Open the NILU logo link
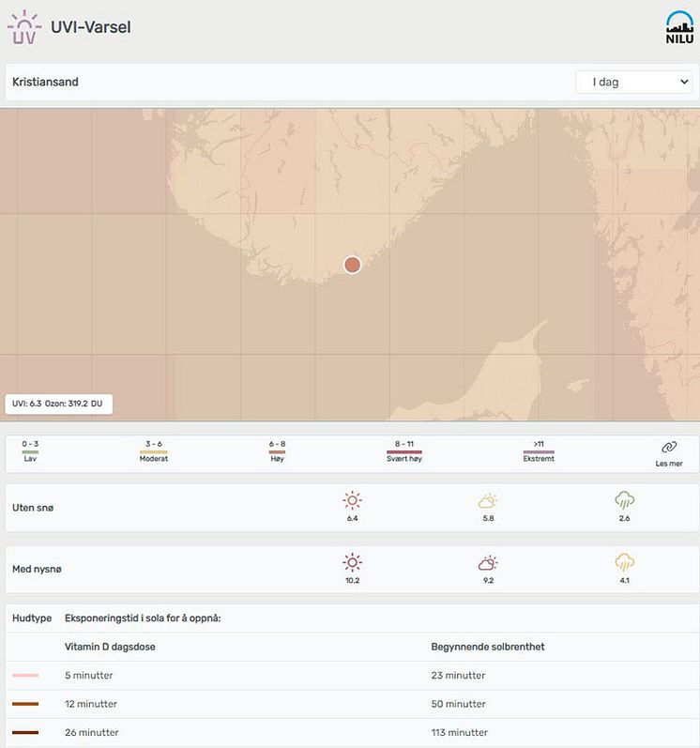700x748 pixels. tap(679, 27)
